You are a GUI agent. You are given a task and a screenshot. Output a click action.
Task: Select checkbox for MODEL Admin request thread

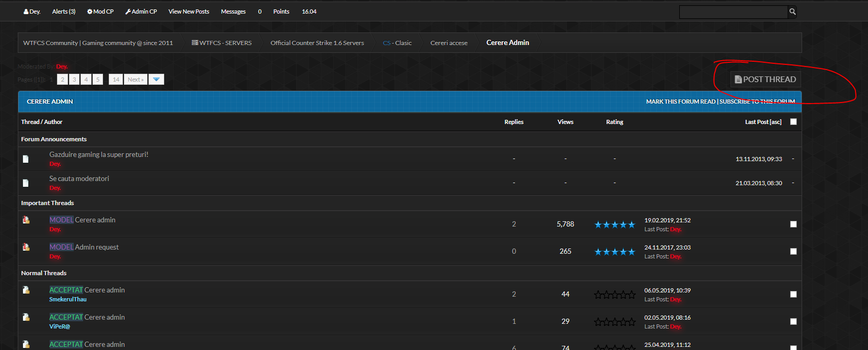(x=793, y=252)
